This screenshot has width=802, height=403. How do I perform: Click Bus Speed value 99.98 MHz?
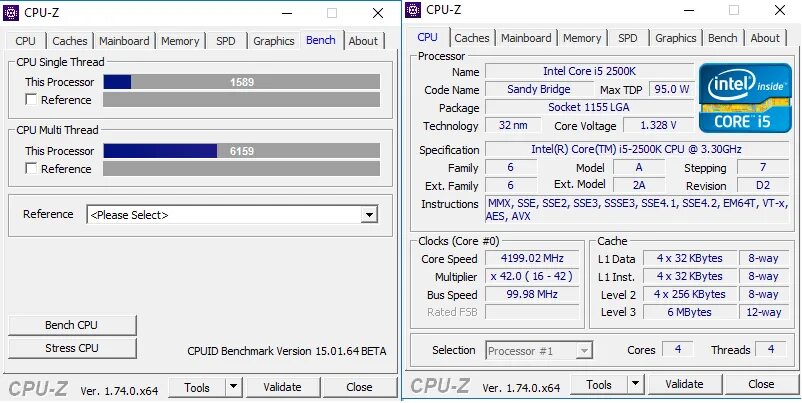[532, 295]
